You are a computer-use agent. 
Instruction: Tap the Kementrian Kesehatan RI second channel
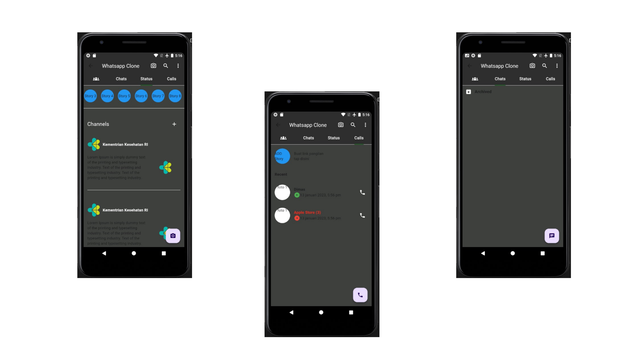(x=125, y=210)
